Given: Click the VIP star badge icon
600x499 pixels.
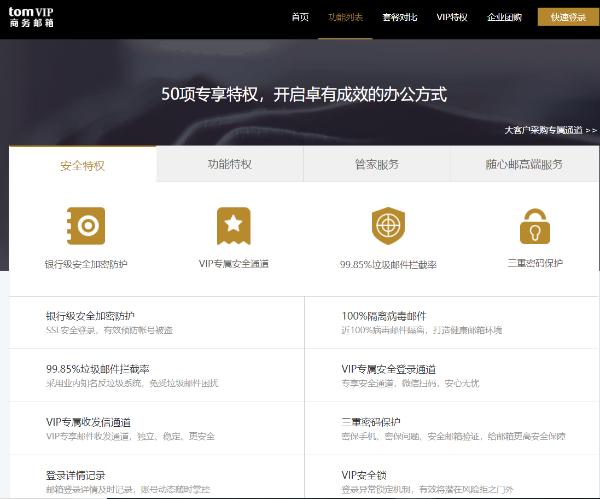Looking at the screenshot, I should [x=233, y=226].
